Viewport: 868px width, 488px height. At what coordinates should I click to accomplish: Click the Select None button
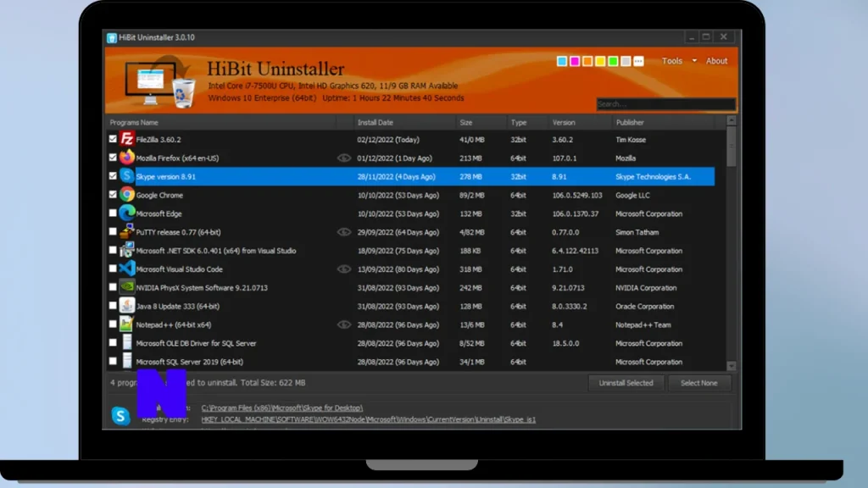pos(699,383)
